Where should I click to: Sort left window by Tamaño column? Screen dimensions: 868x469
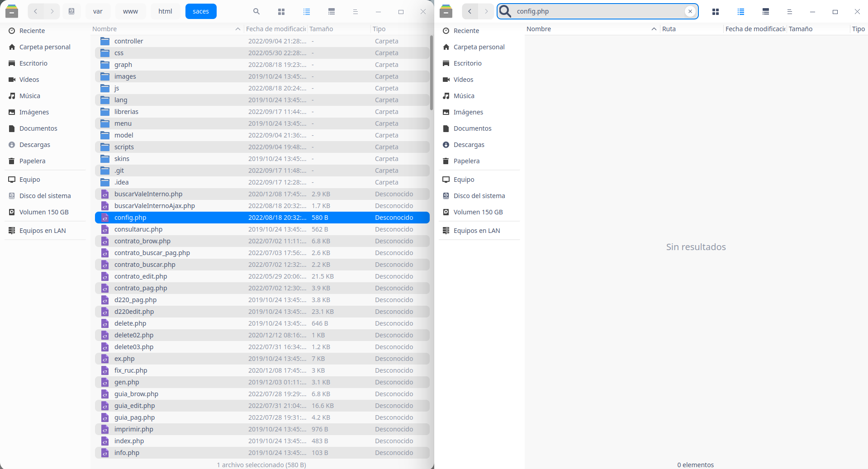click(x=338, y=29)
